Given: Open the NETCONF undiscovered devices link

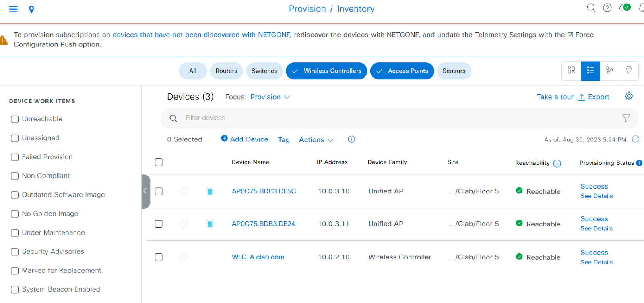Looking at the screenshot, I should (201, 35).
